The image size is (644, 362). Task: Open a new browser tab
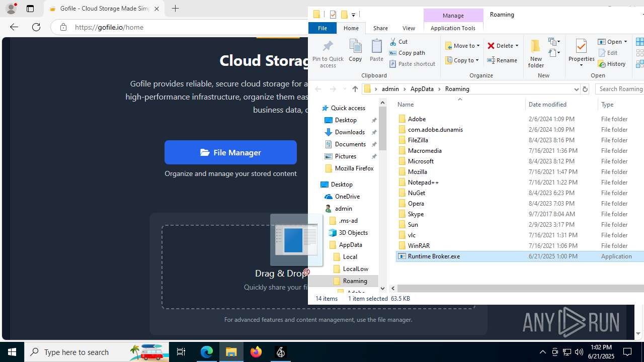175,9
